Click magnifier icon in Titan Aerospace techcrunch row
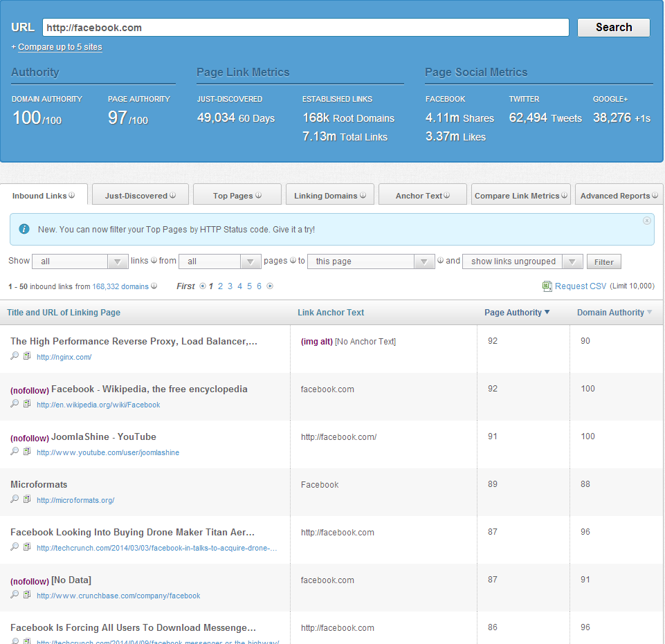Image resolution: width=665 pixels, height=644 pixels. [15, 546]
